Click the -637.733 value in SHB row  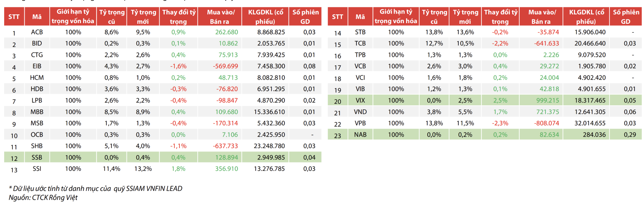(225, 146)
